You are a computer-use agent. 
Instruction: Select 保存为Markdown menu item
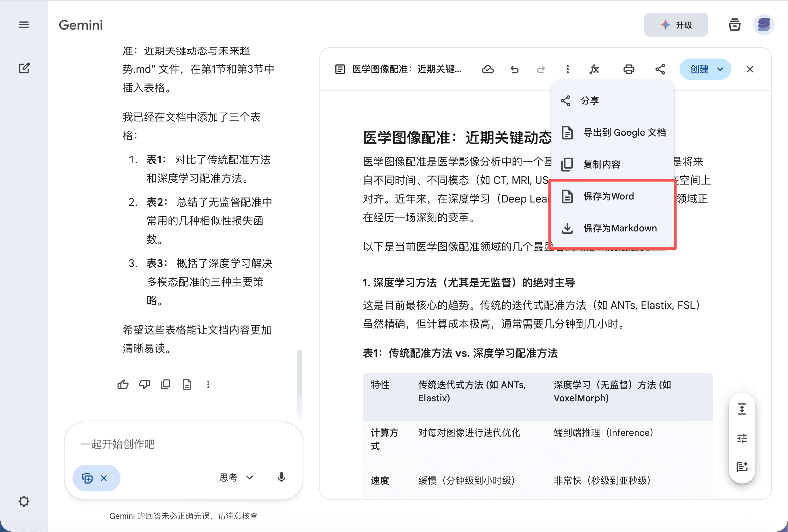coord(619,228)
